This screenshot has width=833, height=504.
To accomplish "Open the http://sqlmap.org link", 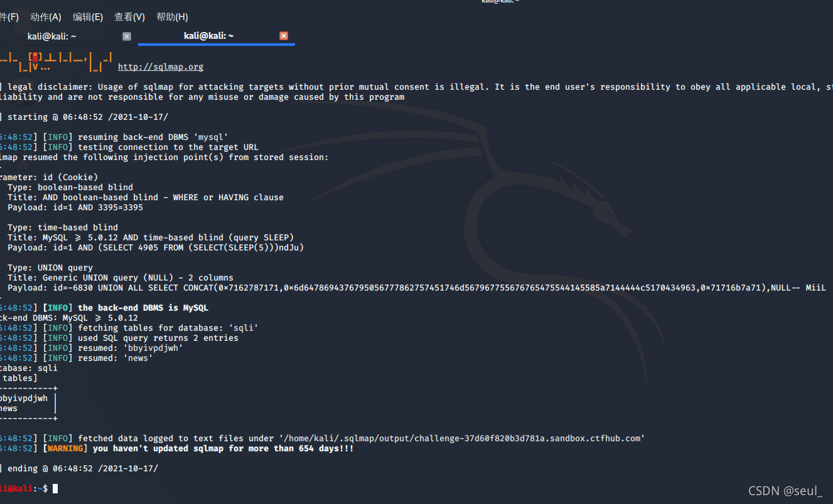I will click(161, 67).
